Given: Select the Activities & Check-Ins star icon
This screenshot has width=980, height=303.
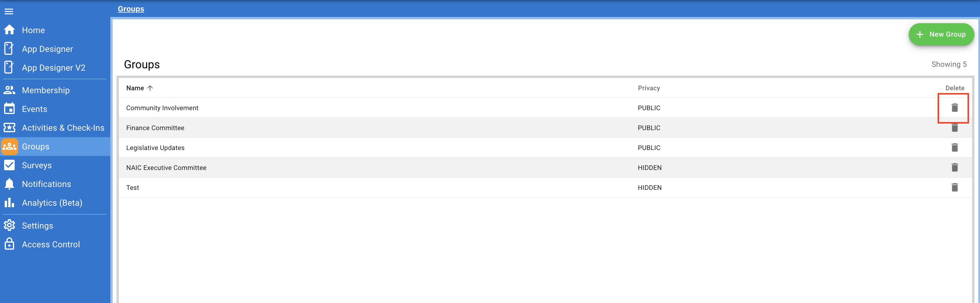Looking at the screenshot, I should tap(9, 128).
